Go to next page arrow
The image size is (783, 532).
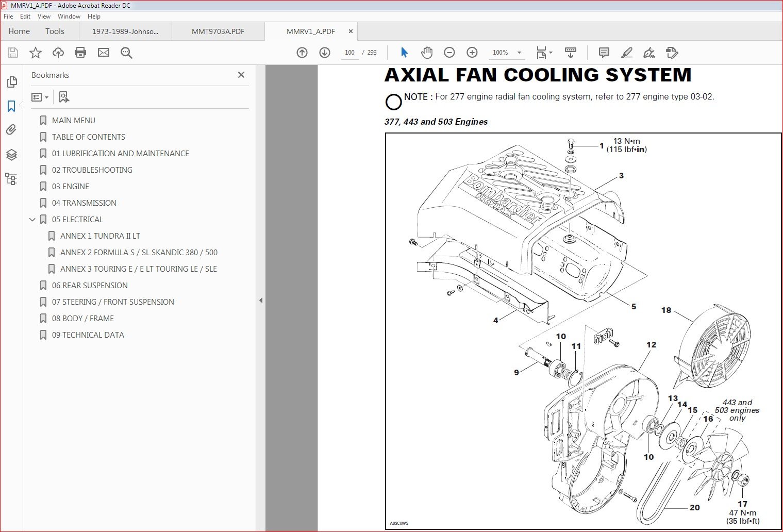[325, 53]
